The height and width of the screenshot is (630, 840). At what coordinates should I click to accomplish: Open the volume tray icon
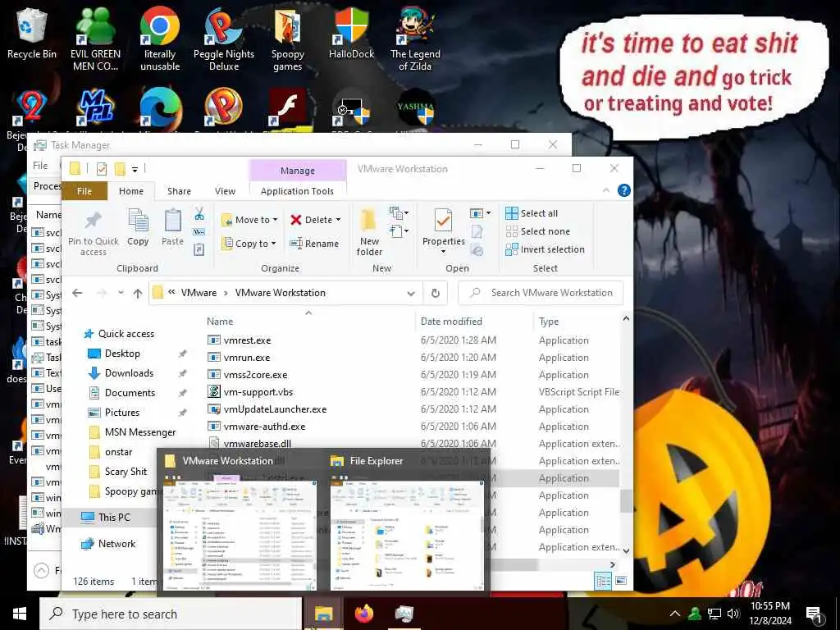click(x=733, y=614)
